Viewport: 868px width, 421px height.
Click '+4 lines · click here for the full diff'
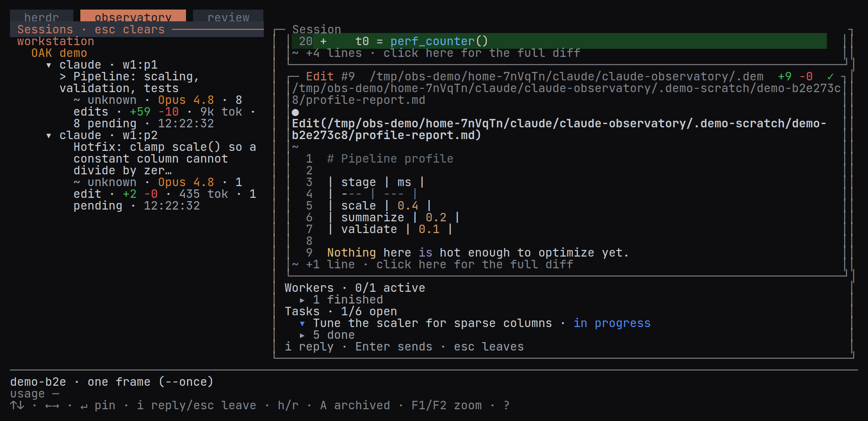coord(443,53)
